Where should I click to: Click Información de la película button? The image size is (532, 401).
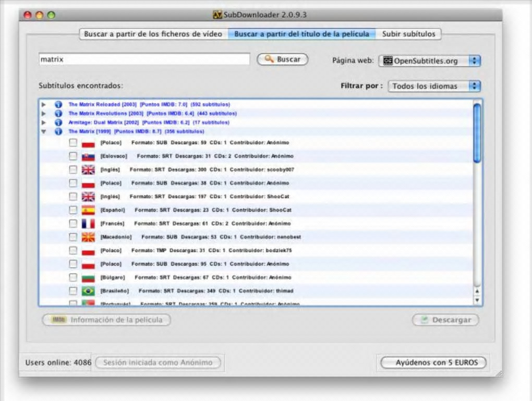pyautogui.click(x=106, y=320)
